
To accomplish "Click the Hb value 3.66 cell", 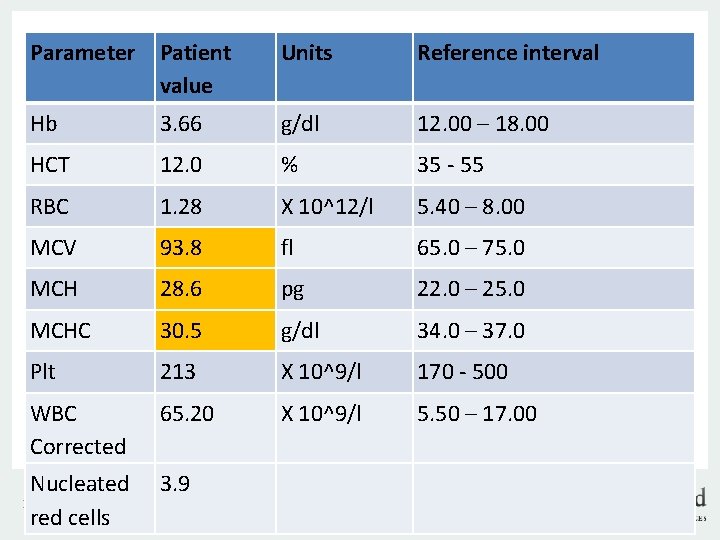I will [186, 124].
